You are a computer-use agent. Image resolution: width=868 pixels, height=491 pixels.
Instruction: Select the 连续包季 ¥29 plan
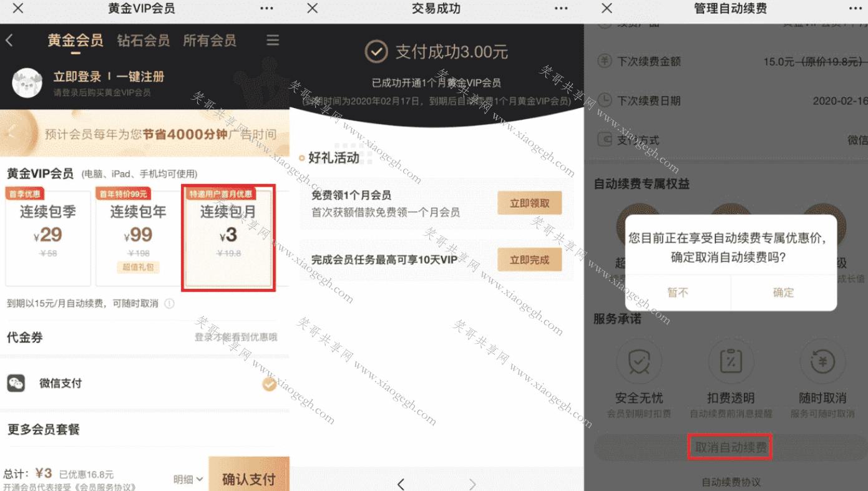click(48, 238)
